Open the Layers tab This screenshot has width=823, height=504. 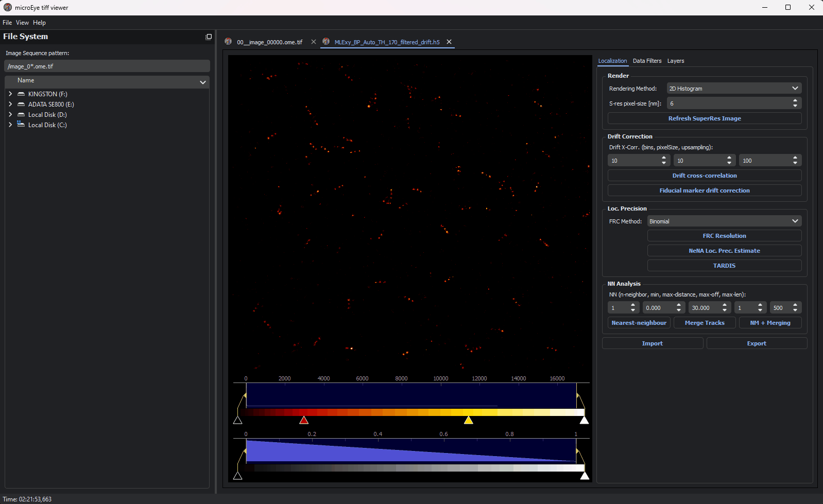click(676, 61)
